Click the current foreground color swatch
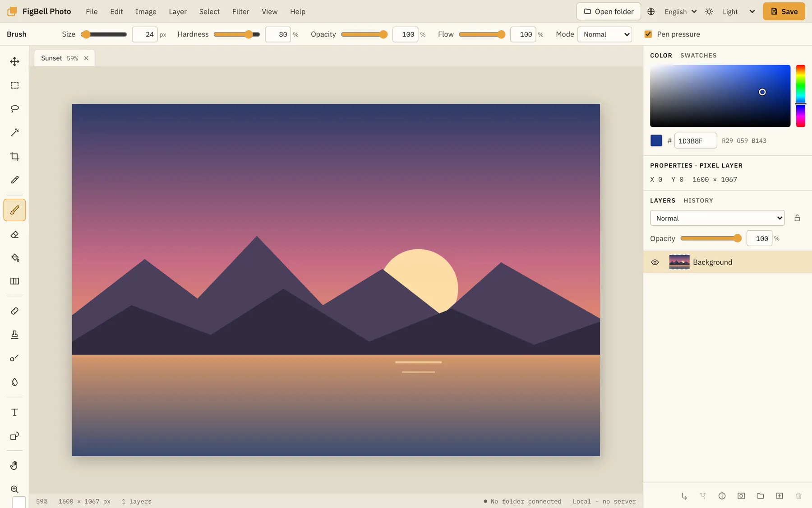This screenshot has height=508, width=812. tap(656, 140)
